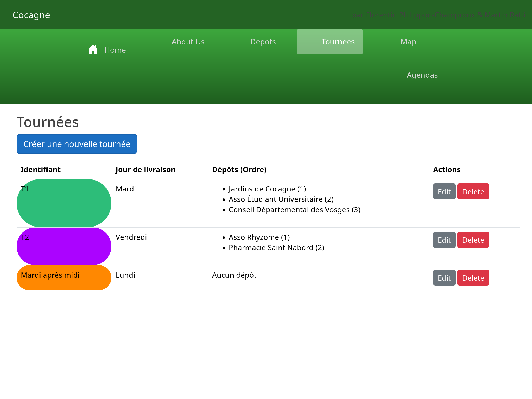Viewport: 532px width, 399px height.
Task: Click the orange Mardi après midi badge
Action: tap(64, 277)
